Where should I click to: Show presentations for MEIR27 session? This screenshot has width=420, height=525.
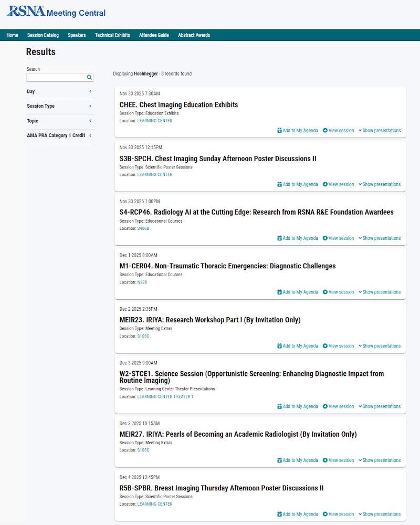380,460
